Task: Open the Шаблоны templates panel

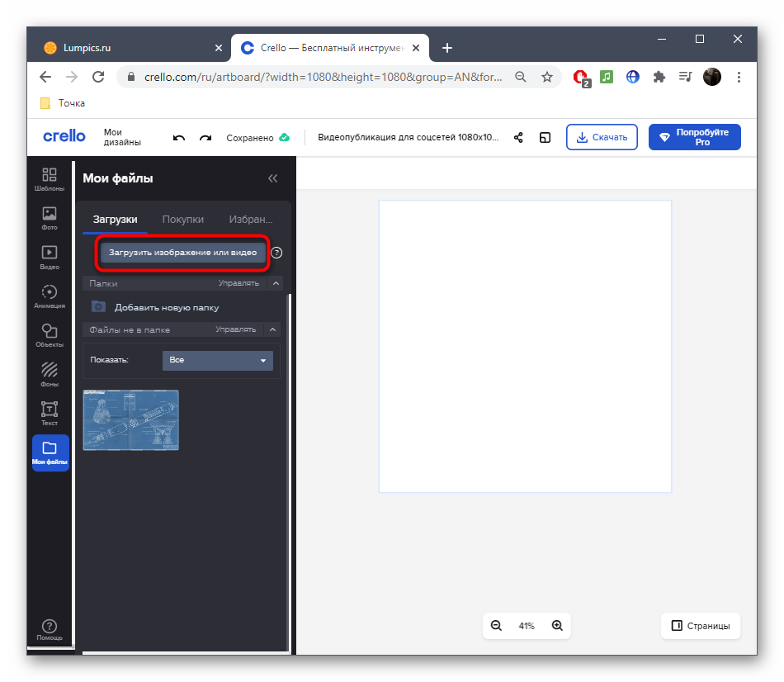Action: click(x=50, y=178)
